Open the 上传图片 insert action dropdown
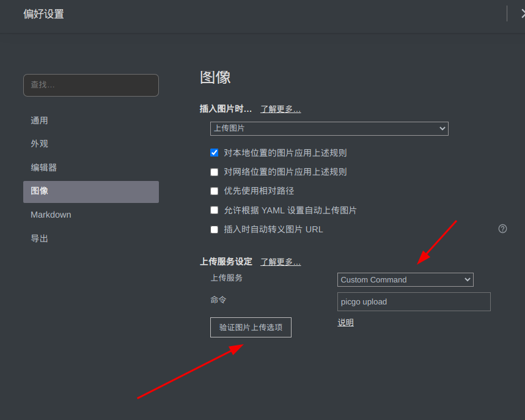Image resolution: width=525 pixels, height=420 pixels. click(x=329, y=128)
